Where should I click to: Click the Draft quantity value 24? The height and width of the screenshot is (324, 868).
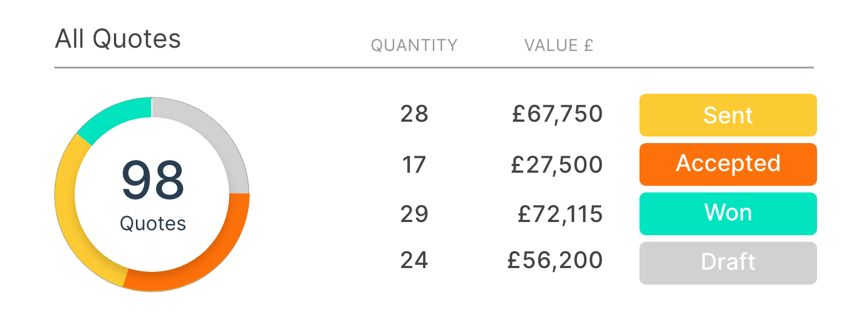click(414, 260)
